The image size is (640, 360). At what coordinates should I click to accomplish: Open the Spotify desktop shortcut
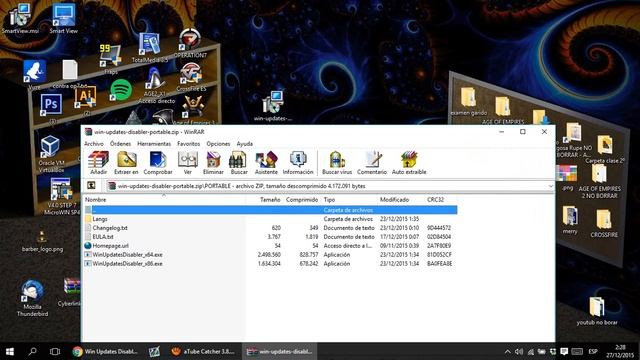121,90
